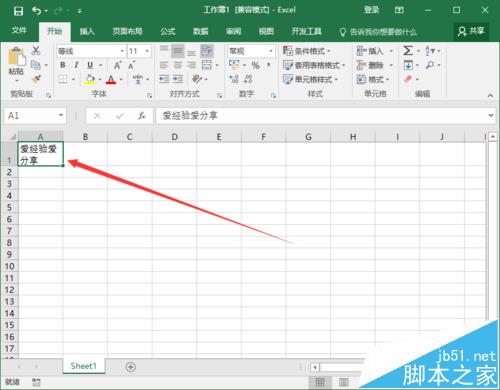
Task: Increase indent
Action: (x=178, y=79)
